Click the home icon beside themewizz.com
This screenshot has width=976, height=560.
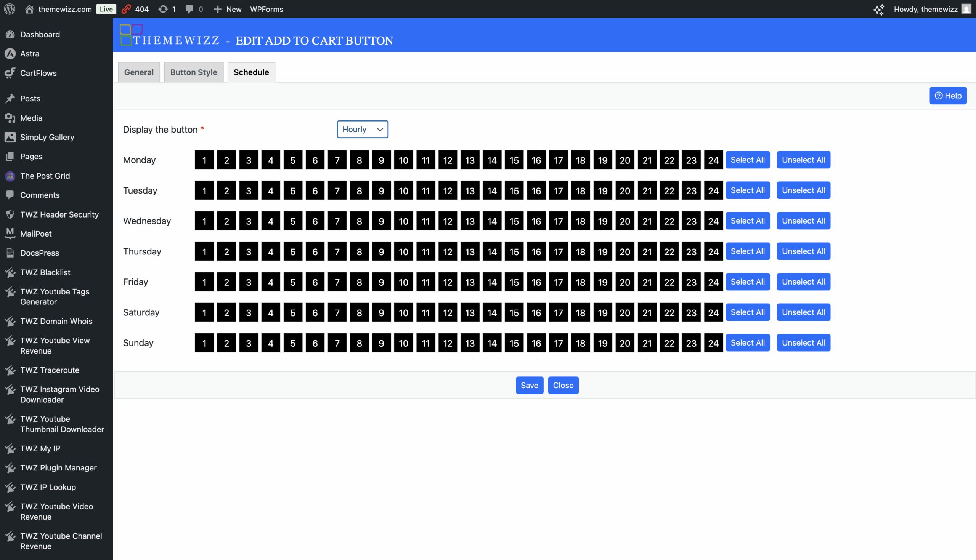click(x=29, y=9)
